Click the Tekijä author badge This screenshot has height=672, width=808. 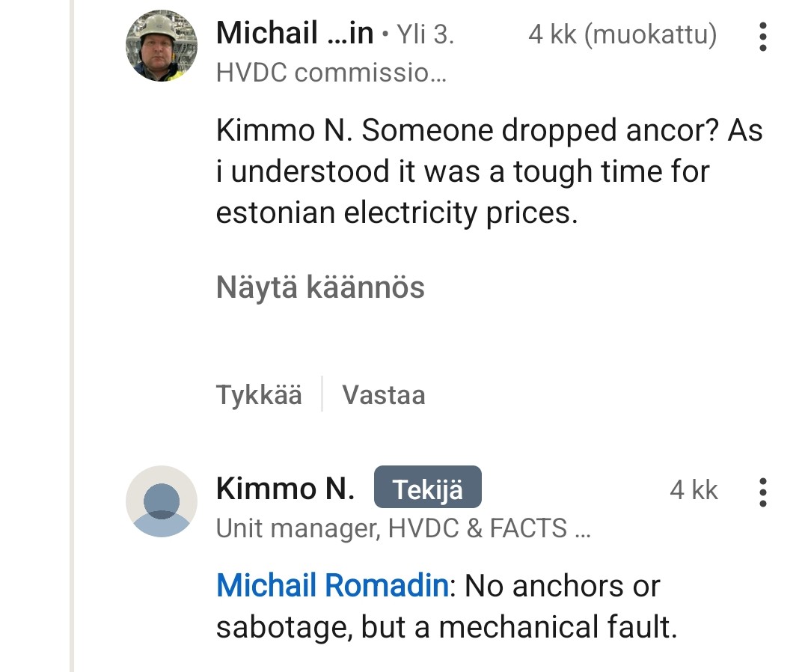pyautogui.click(x=427, y=490)
